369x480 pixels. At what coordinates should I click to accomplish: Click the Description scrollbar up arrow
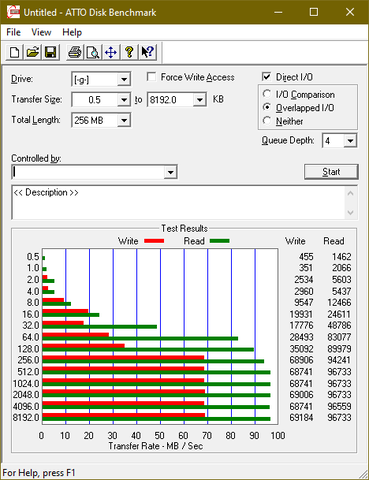[x=350, y=193]
